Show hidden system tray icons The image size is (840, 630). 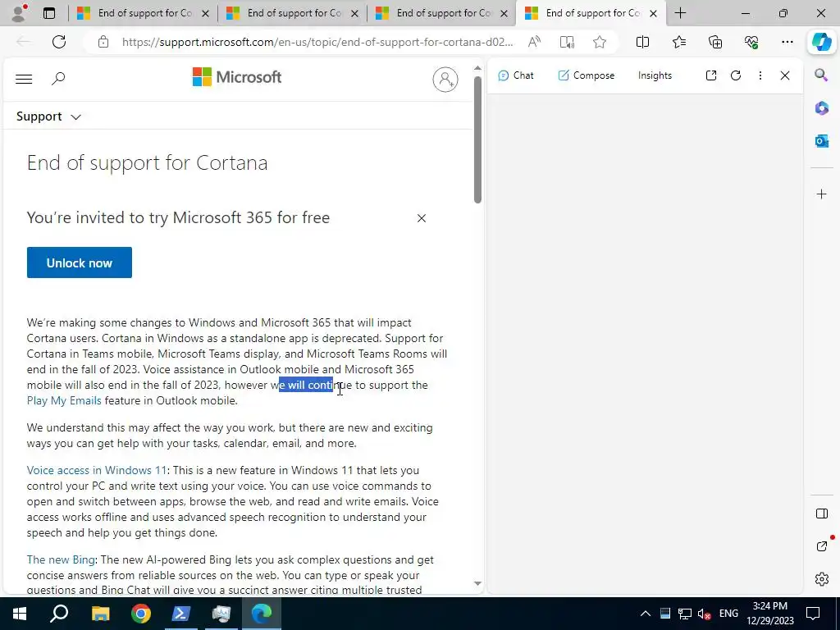646,614
